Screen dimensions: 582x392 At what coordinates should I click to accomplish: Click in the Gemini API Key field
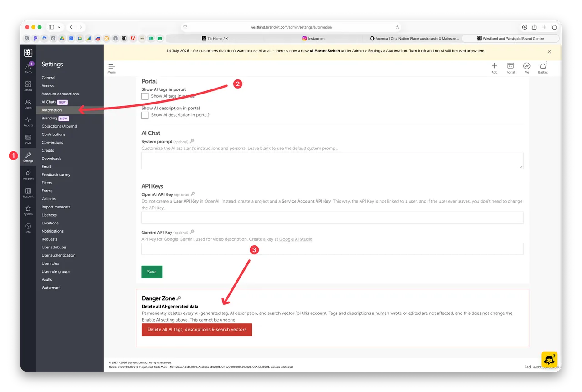[x=332, y=248]
